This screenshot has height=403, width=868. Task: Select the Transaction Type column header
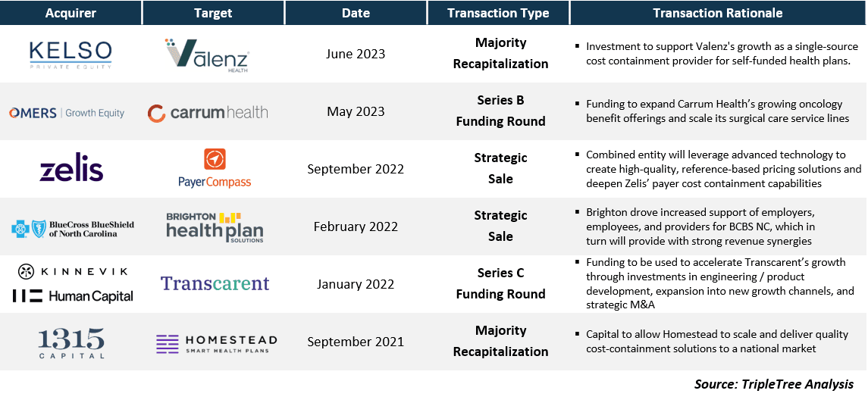498,13
